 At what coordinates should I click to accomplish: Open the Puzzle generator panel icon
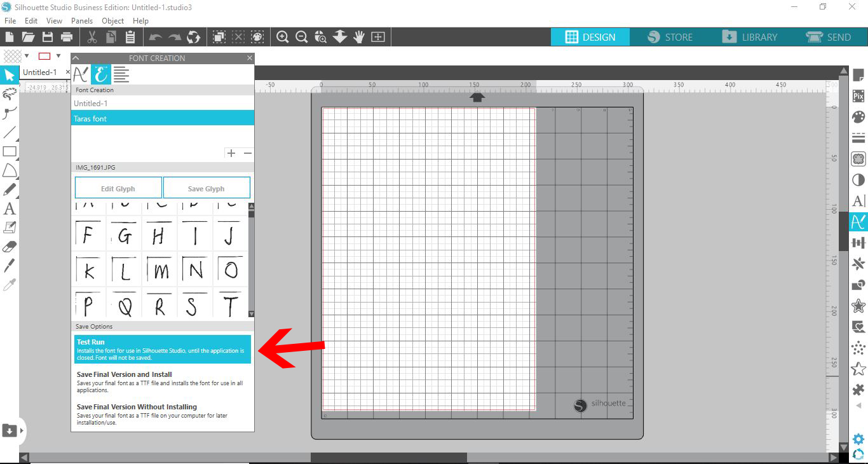click(858, 390)
